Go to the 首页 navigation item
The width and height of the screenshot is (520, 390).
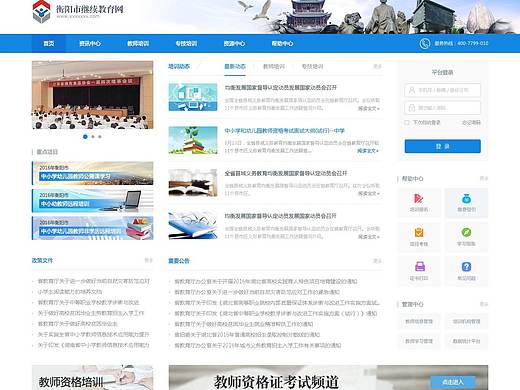(49, 43)
